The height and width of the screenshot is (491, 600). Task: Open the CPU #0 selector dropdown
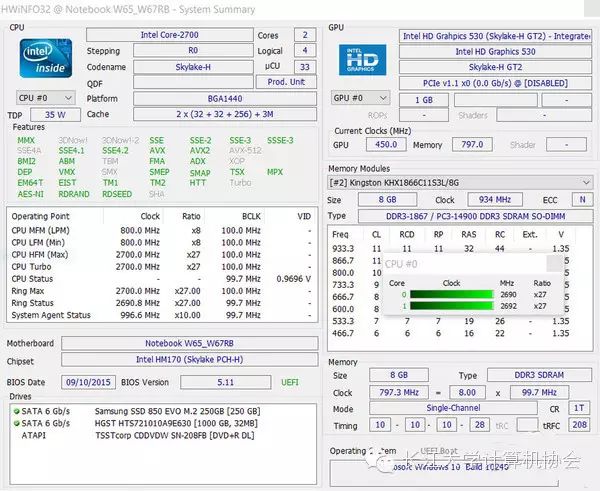point(46,98)
